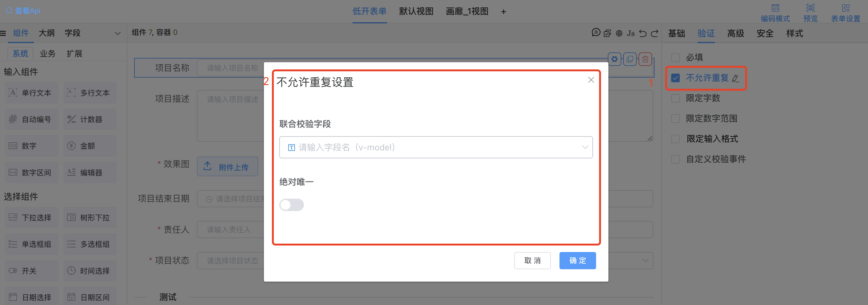This screenshot has height=305, width=868.
Task: Click the redo arrow icon in toolbar
Action: [x=654, y=33]
